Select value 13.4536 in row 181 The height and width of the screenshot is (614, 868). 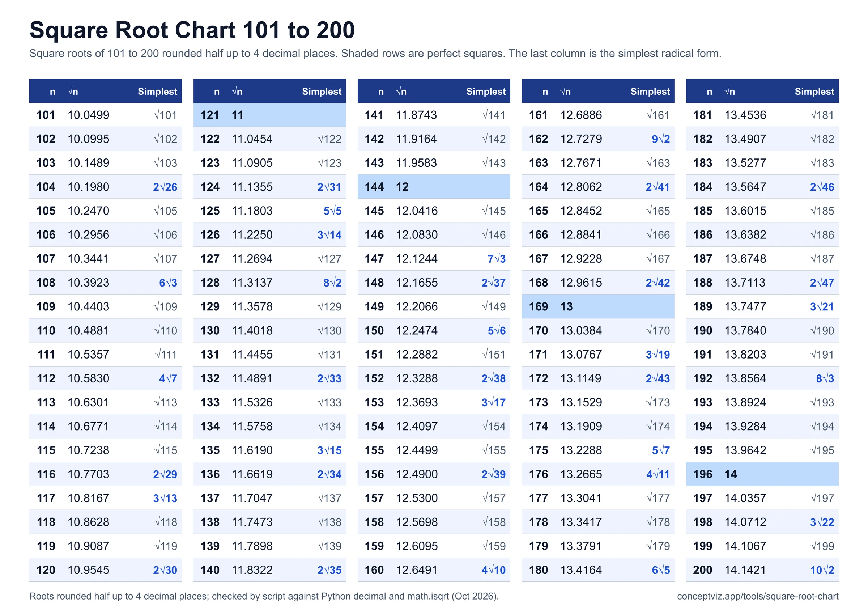pos(745,115)
